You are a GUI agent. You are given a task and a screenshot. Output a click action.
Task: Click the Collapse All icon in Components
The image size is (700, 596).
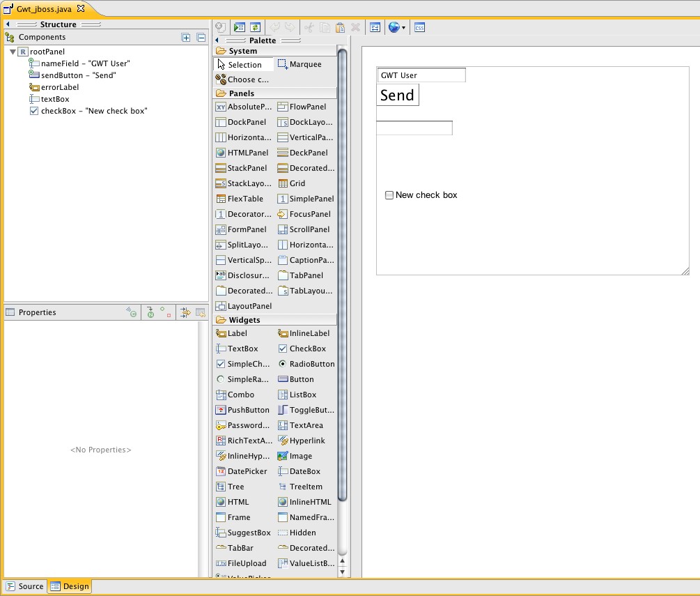[x=201, y=38]
